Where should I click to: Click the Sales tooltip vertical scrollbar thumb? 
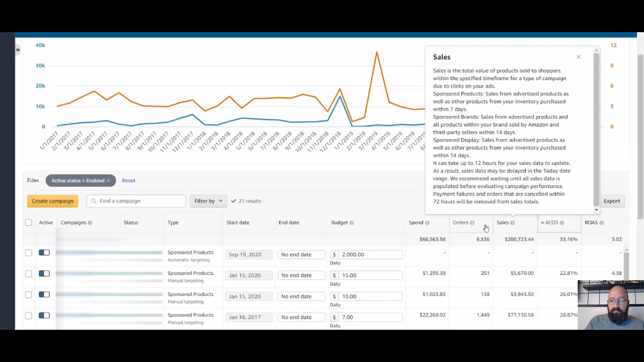click(596, 129)
